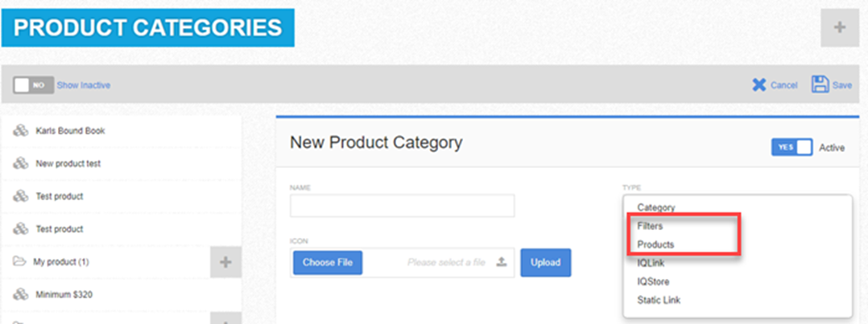
Task: Toggle the Active YES switch off
Action: pyautogui.click(x=792, y=147)
